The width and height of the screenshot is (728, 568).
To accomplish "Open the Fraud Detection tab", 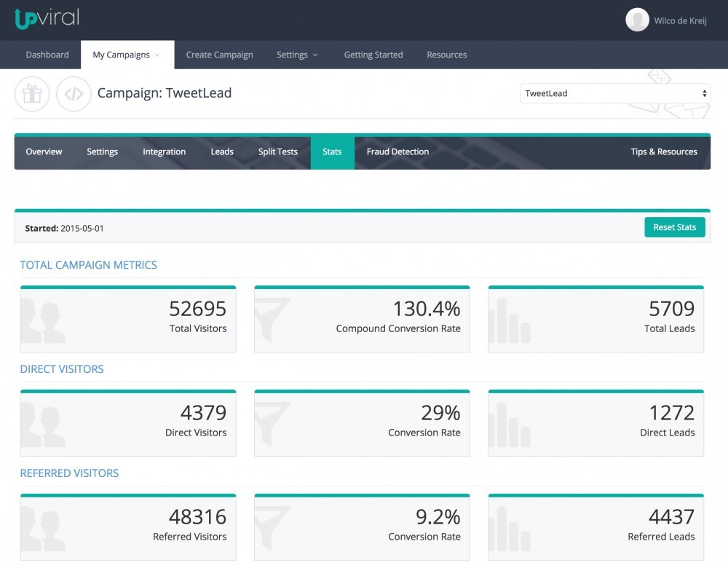I will (397, 152).
